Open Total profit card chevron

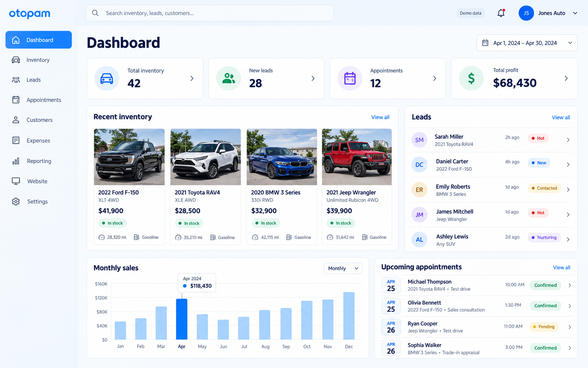coord(566,79)
